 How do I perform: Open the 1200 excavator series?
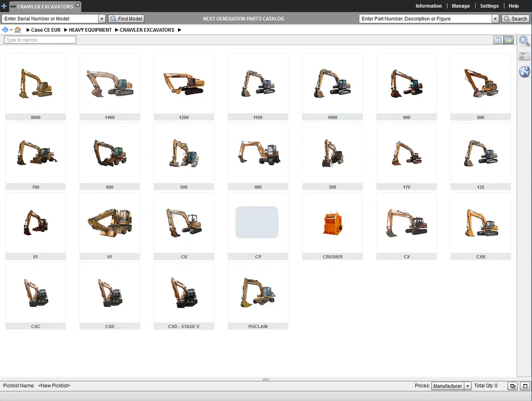pos(183,87)
